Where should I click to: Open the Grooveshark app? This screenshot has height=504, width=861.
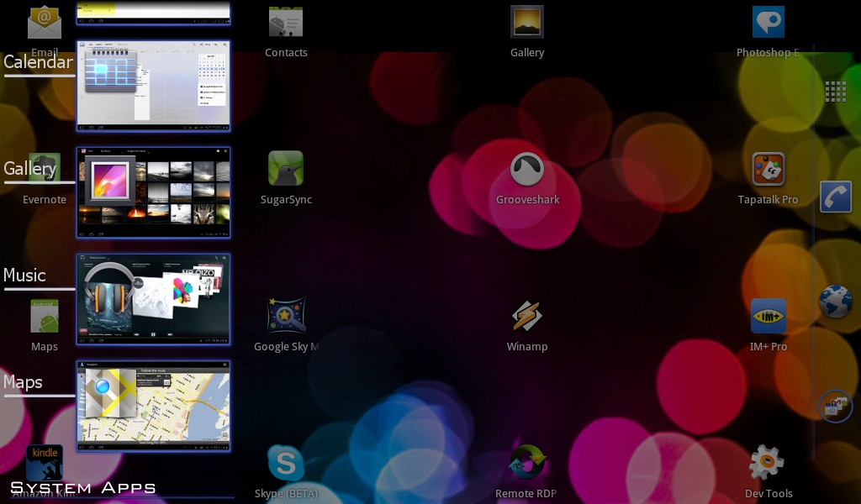[x=527, y=168]
